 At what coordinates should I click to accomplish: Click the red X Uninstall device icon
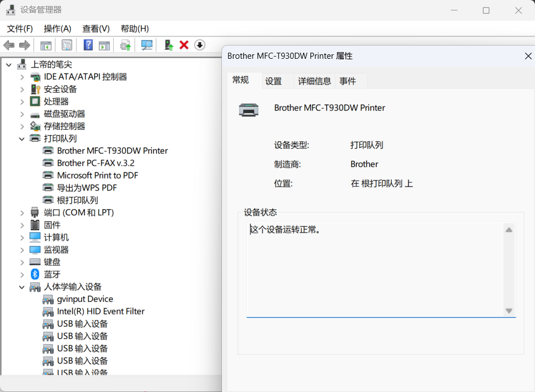(x=184, y=45)
